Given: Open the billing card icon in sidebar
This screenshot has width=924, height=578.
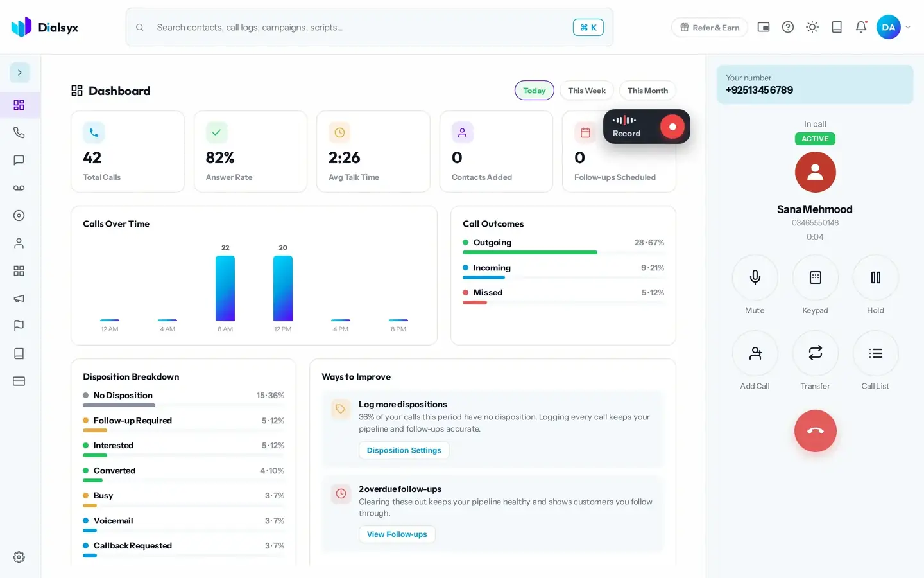Looking at the screenshot, I should pyautogui.click(x=19, y=381).
